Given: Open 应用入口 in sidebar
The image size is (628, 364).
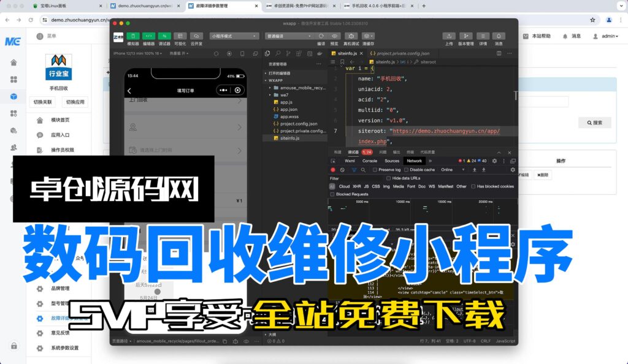Looking at the screenshot, I should (x=60, y=135).
